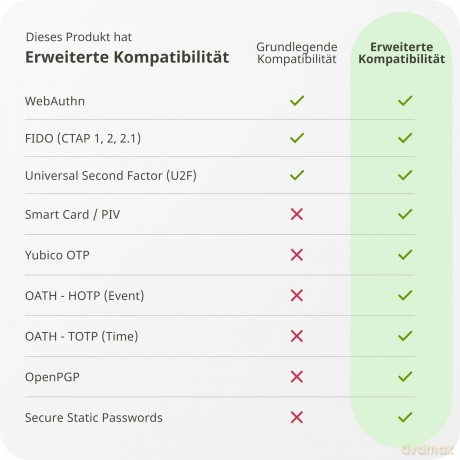Viewport: 460px width, 460px height.
Task: Click the green checkmark for OpenPGP
Action: pyautogui.click(x=405, y=377)
